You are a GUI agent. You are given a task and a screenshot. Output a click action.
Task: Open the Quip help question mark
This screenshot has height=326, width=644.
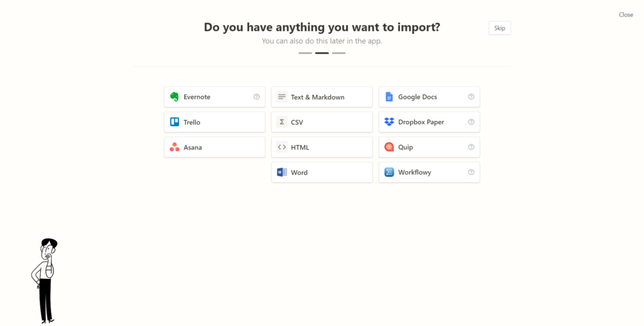click(x=471, y=147)
